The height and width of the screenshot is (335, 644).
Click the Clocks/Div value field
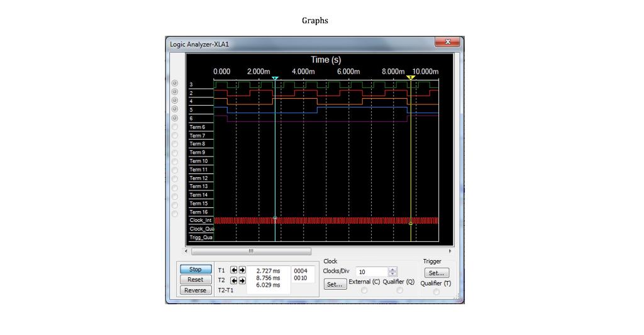[x=372, y=272]
